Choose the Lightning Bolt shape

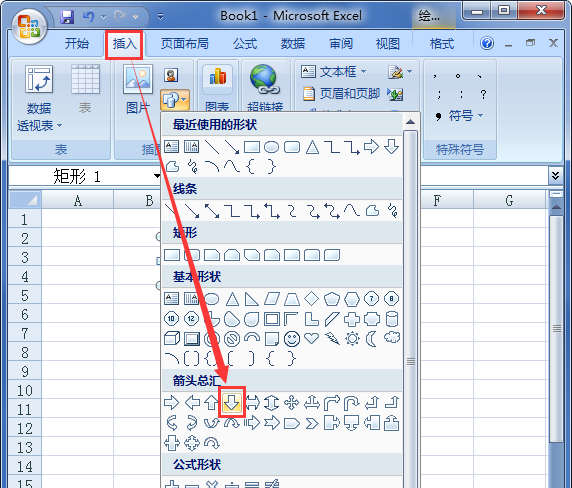click(332, 339)
